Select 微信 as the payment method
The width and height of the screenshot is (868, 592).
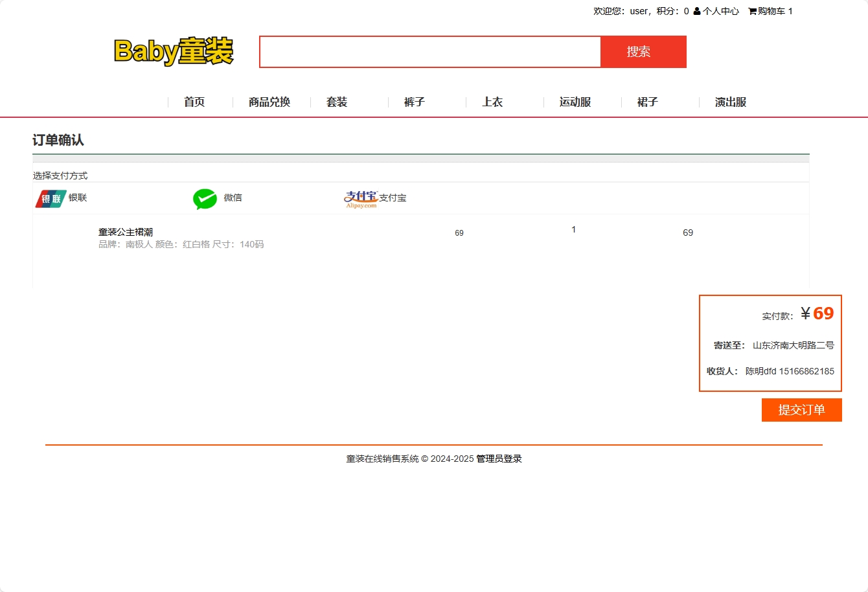(x=233, y=198)
